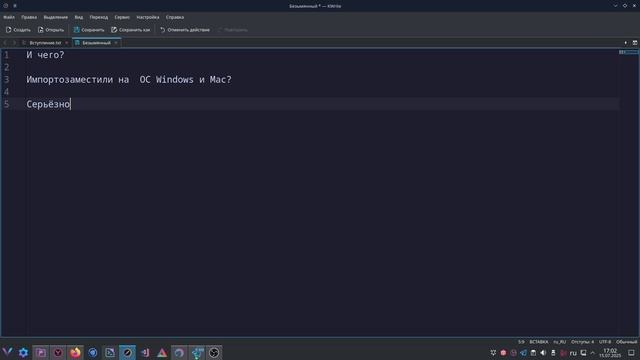Viewport: 640px width, 360px height.
Task: Expand hidden system tray icons arrow
Action: click(593, 353)
